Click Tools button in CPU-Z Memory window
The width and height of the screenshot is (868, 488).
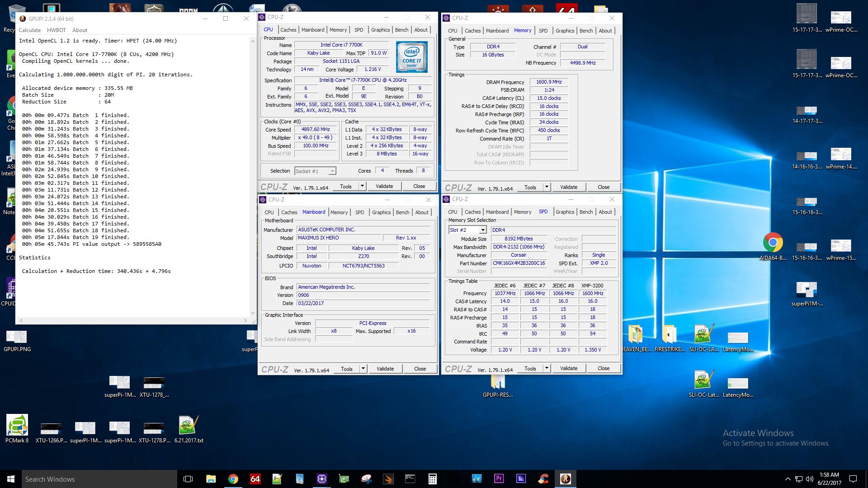530,187
